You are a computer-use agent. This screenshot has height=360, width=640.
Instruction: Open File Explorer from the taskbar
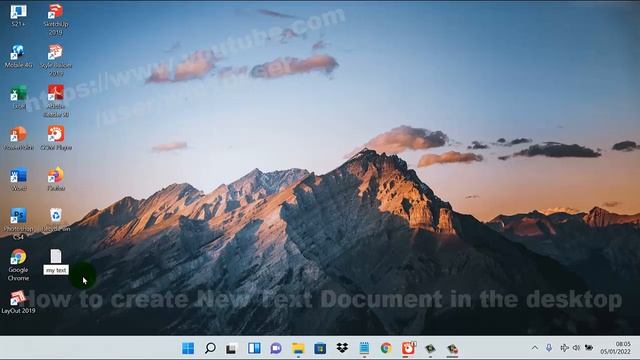[298, 348]
